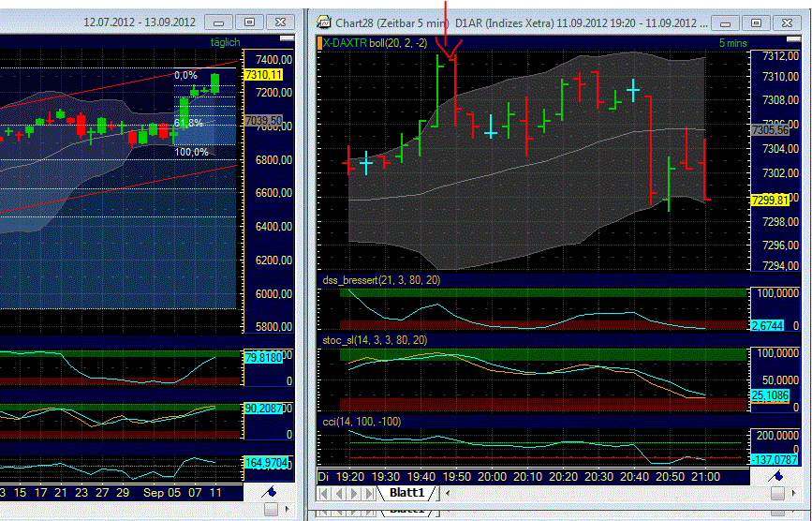Screen dimensions: 812x521
Task: Restore the Chart28 window size
Action: point(756,22)
